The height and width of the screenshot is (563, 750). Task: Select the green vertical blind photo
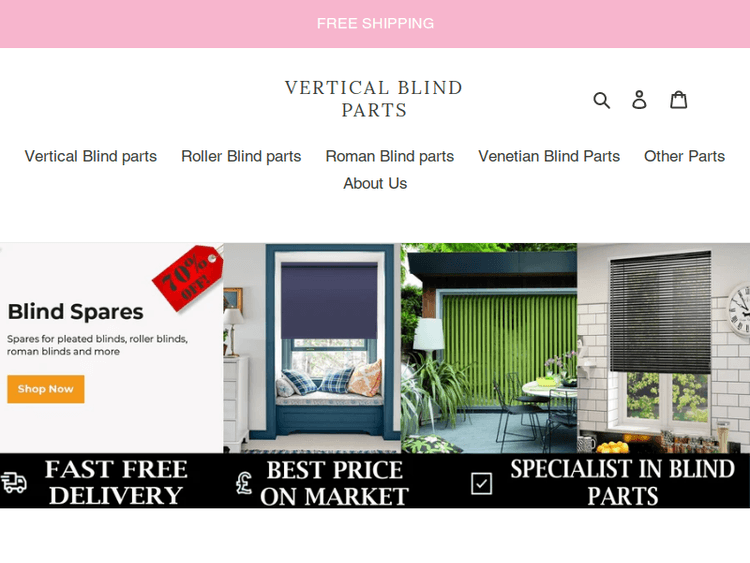coord(489,348)
